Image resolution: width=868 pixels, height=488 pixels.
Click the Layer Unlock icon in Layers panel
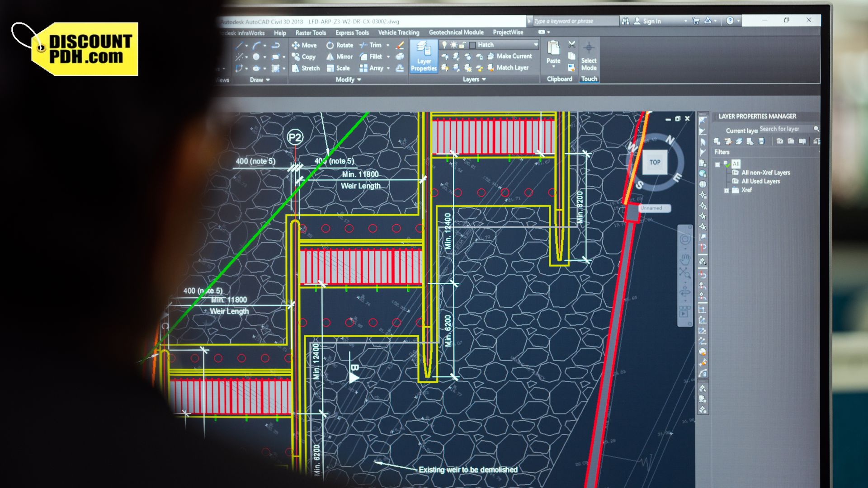tap(479, 68)
